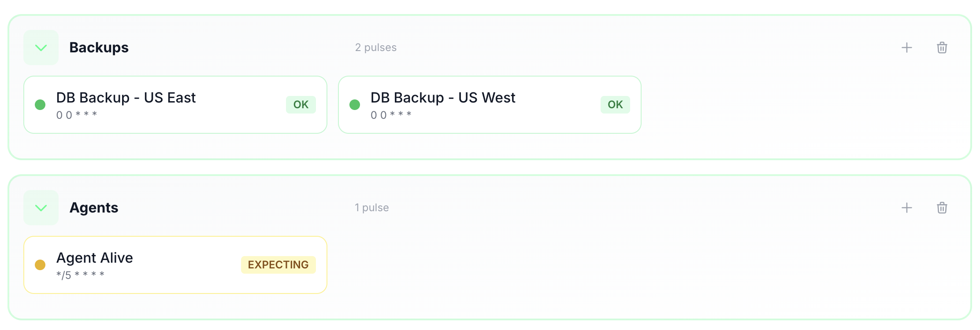Screen dimensions: 980x330
Task: Click the green dot swatch on Agent Alive card
Action: tap(41, 264)
